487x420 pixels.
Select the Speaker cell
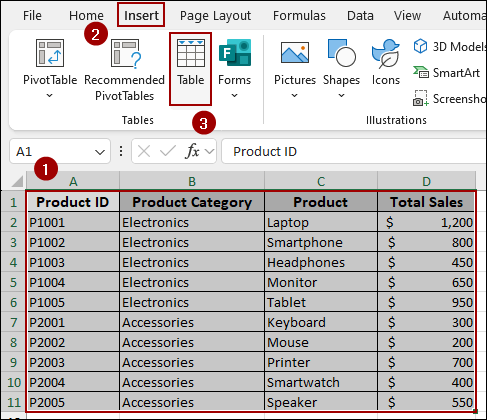(x=321, y=402)
